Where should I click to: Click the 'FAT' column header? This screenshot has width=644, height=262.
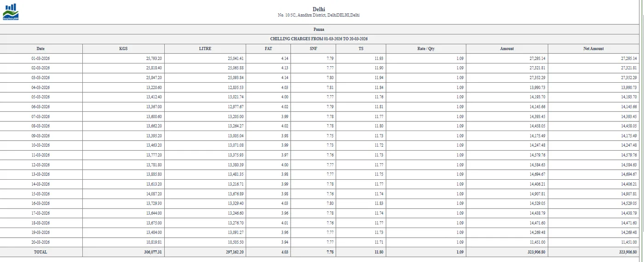(268, 49)
